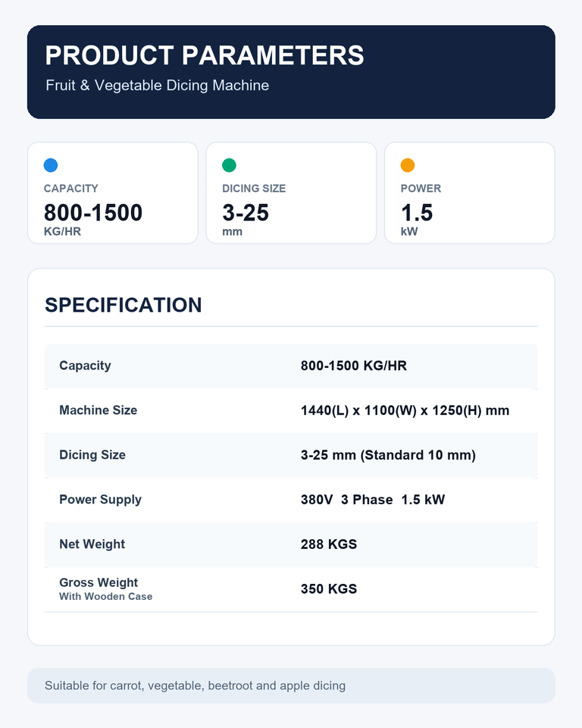
Task: Click the green dot on Dicing Size card
Action: 230,165
